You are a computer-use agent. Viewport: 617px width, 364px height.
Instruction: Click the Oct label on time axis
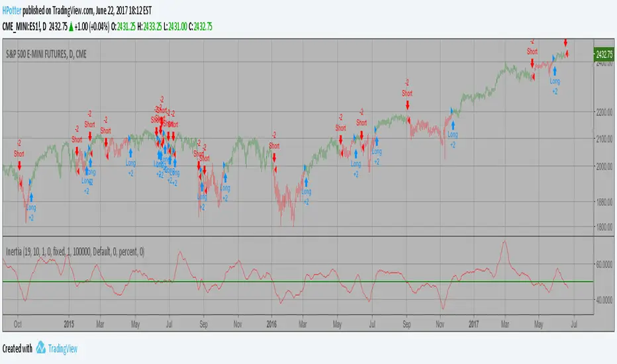coord(18,324)
